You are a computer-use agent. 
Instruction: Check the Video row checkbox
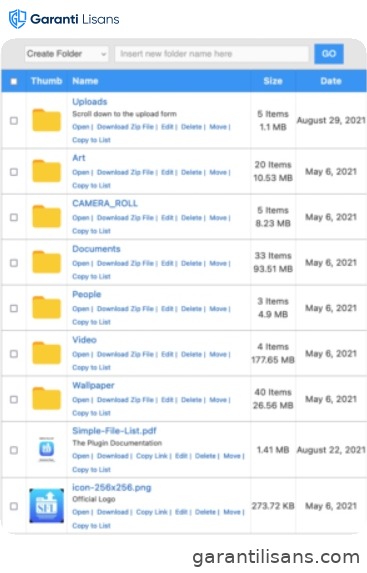point(14,354)
